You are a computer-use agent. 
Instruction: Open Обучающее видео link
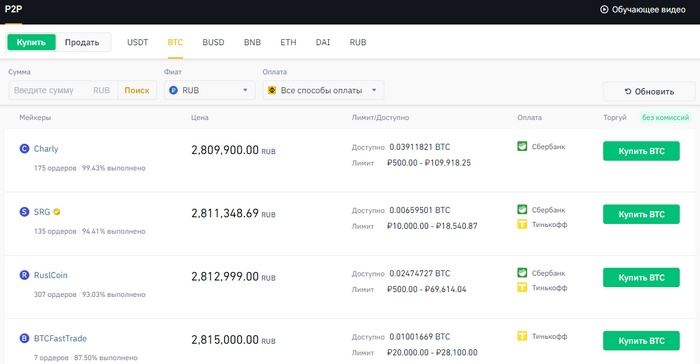[648, 9]
